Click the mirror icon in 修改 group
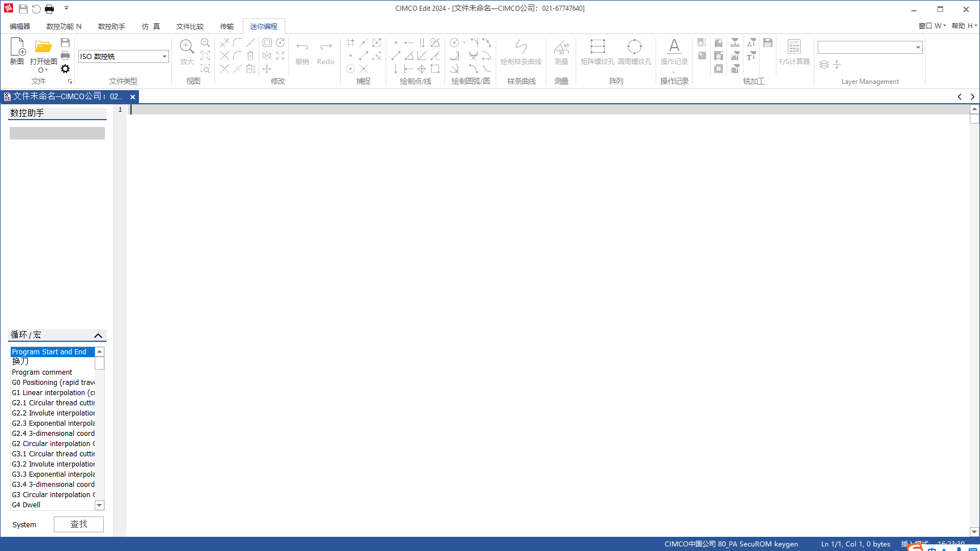The width and height of the screenshot is (980, 551). click(x=267, y=56)
